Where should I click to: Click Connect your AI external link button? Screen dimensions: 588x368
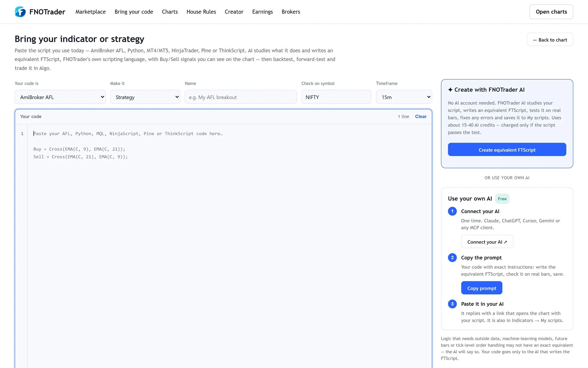click(487, 242)
